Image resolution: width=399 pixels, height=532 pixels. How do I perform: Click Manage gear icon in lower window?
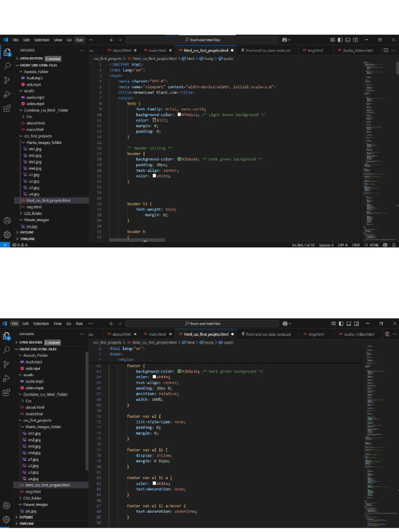point(6,519)
